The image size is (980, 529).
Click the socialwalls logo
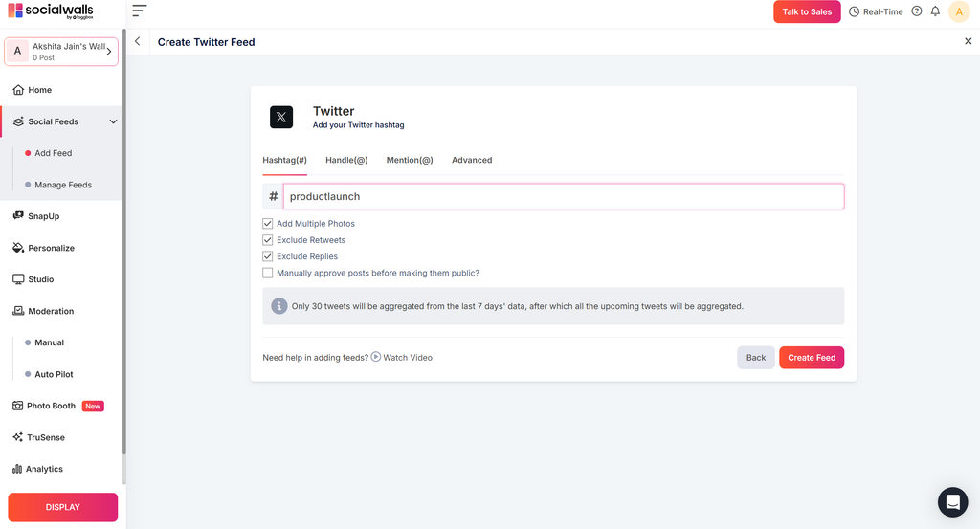[x=51, y=11]
